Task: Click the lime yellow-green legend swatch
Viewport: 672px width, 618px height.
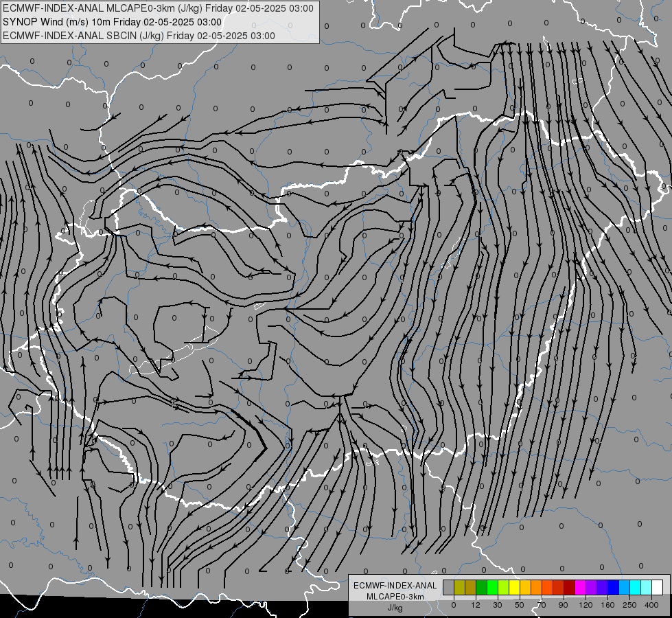Action: coord(504,587)
